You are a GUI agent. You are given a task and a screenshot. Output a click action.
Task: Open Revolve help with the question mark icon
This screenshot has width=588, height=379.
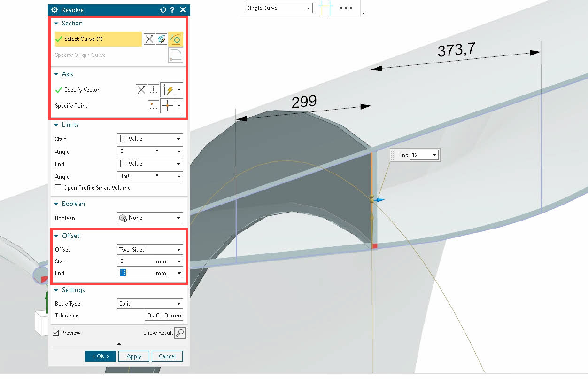pyautogui.click(x=172, y=10)
